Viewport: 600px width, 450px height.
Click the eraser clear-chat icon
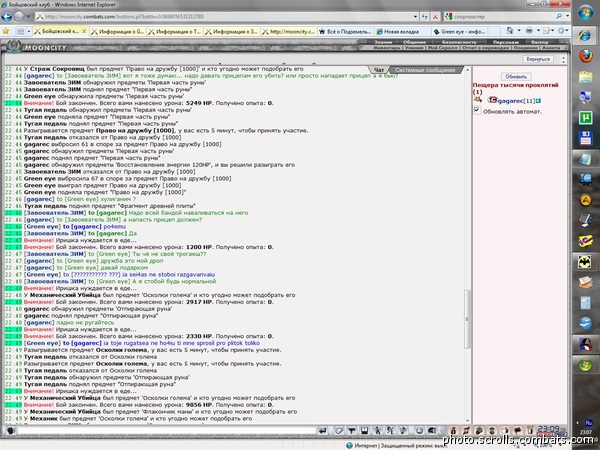pyautogui.click(x=338, y=430)
